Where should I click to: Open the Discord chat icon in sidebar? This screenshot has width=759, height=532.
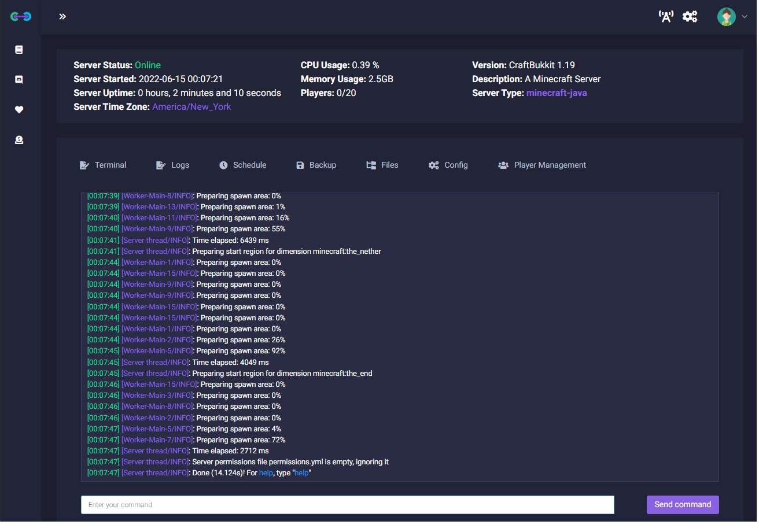[x=19, y=80]
